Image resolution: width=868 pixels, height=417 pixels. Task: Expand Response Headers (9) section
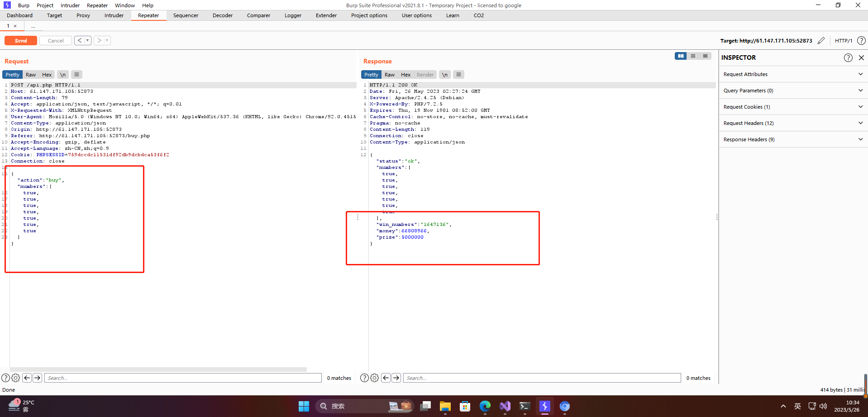pyautogui.click(x=793, y=139)
